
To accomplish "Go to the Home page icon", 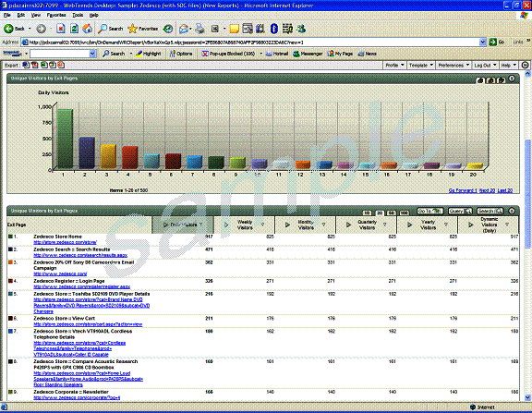I will 87,29.
